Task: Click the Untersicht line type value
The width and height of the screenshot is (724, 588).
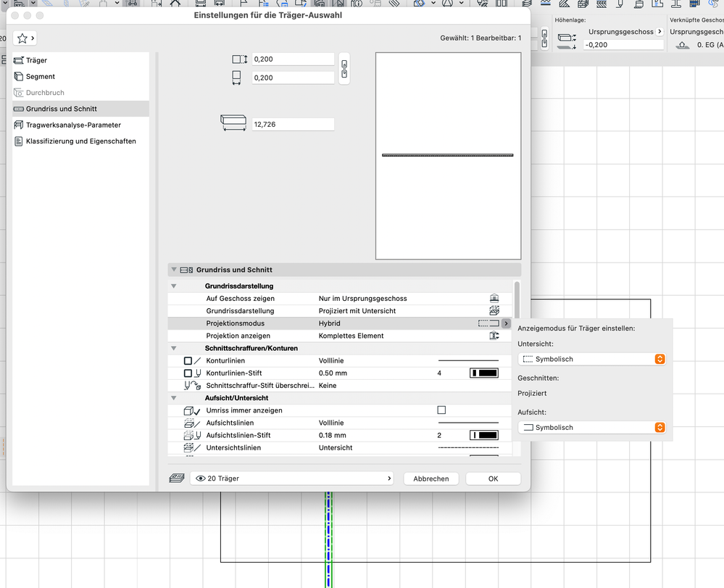Action: 336,447
